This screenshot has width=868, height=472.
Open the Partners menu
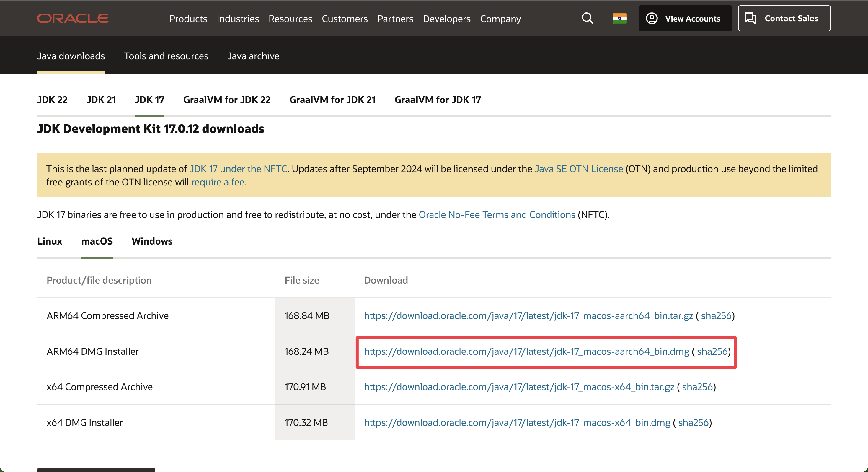(395, 19)
